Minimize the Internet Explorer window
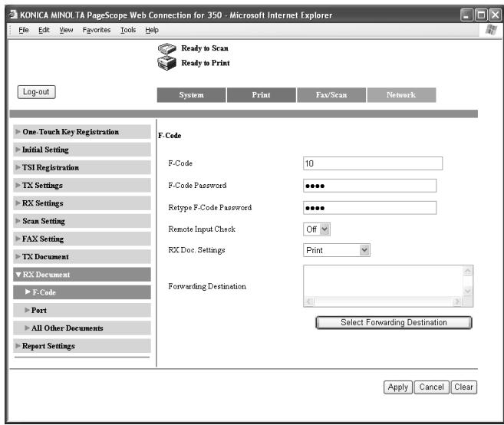Viewport: 504px width, 425px height. click(x=466, y=15)
